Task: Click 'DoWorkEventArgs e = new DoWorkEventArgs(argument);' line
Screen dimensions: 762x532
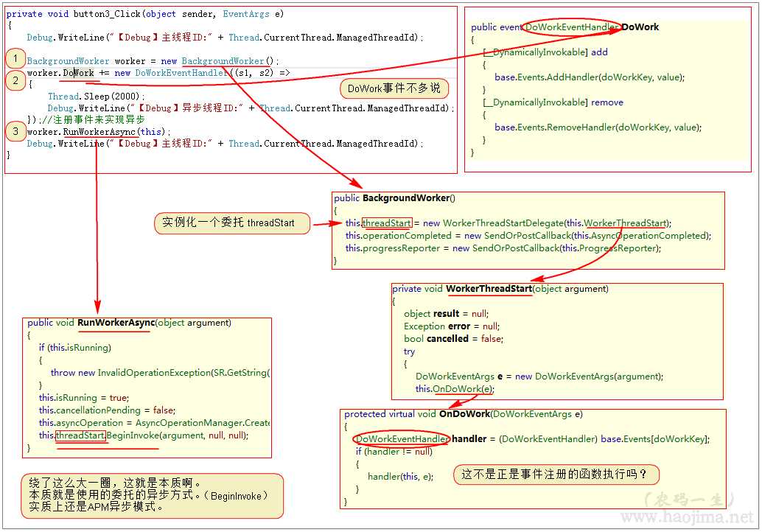Action: (539, 377)
